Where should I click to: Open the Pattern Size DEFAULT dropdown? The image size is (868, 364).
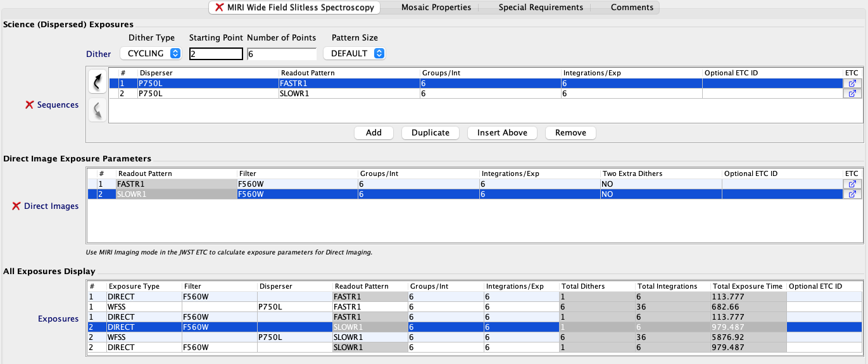tap(354, 54)
